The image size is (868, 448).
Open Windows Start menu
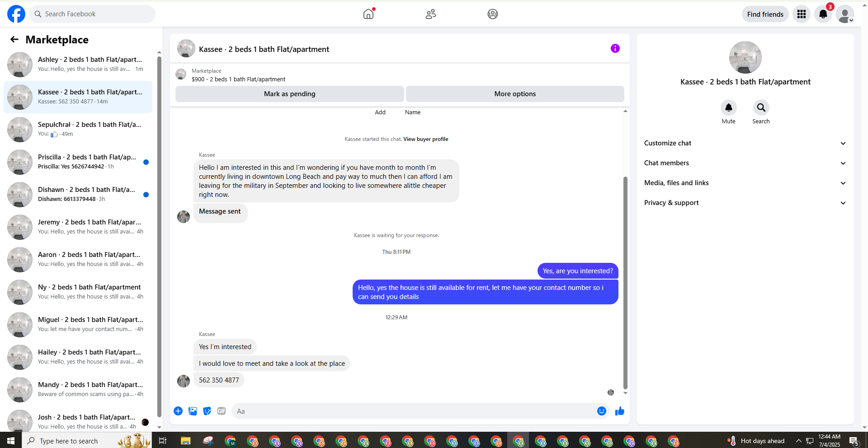click(x=11, y=441)
